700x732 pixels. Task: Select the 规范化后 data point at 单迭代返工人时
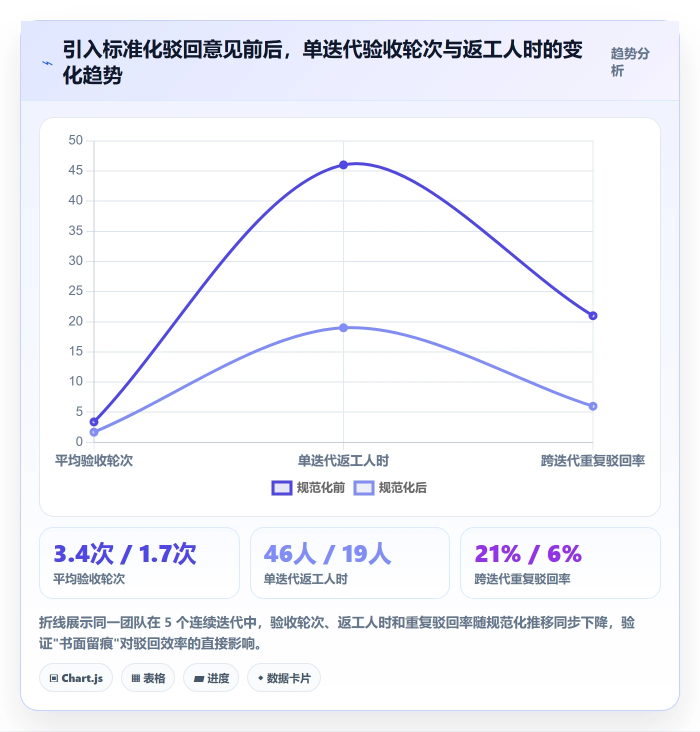343,328
